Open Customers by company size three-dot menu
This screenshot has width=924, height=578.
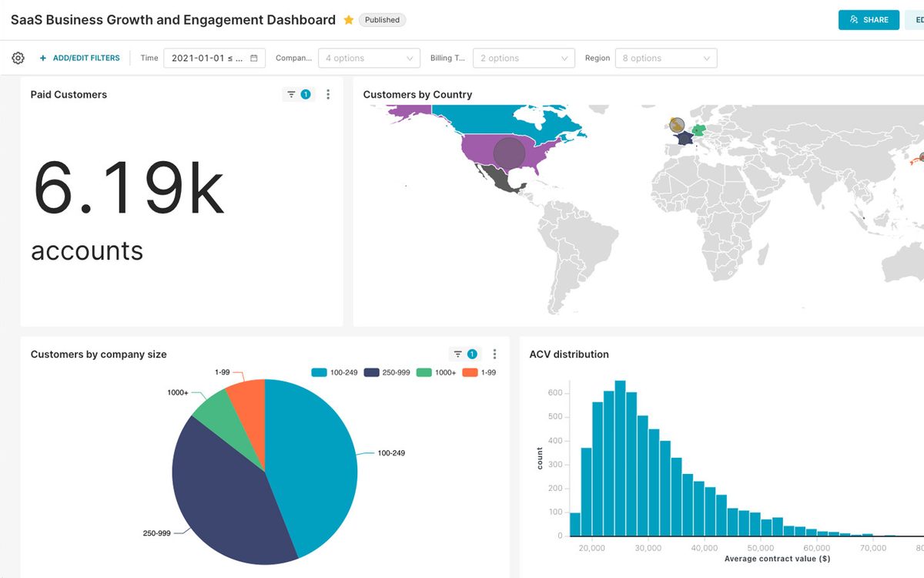point(494,355)
